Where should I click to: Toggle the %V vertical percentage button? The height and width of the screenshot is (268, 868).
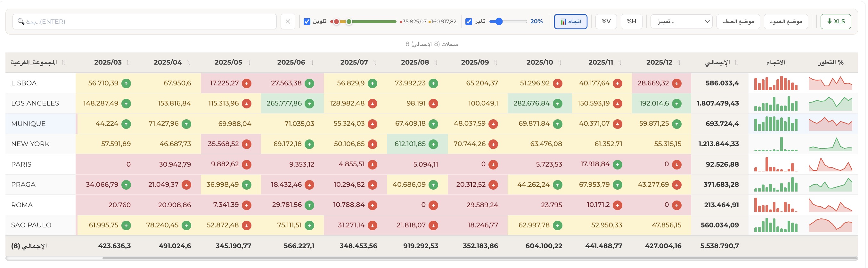606,21
